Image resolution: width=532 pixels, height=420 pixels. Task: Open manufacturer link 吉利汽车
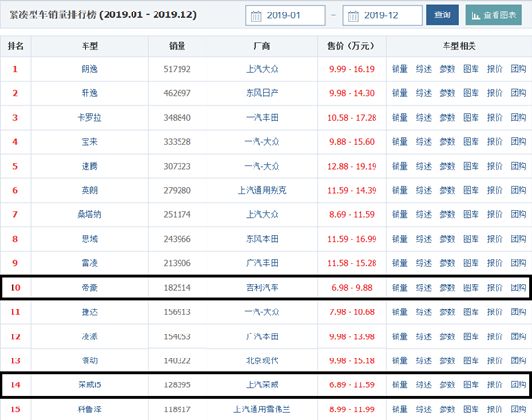point(262,288)
